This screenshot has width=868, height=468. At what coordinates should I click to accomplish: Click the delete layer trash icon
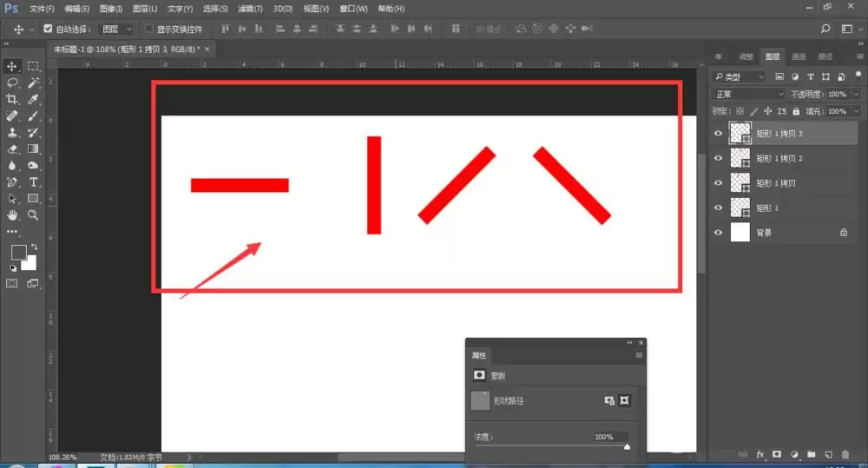pyautogui.click(x=845, y=454)
